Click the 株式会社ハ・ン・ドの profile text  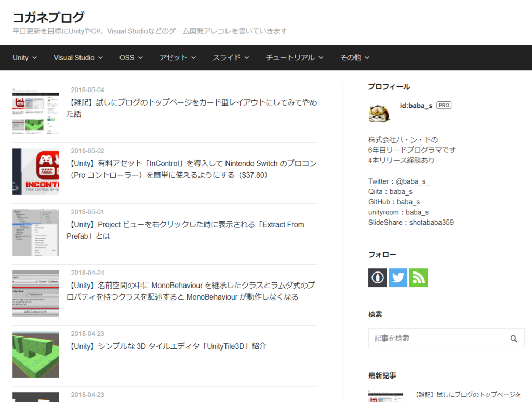[x=403, y=140]
